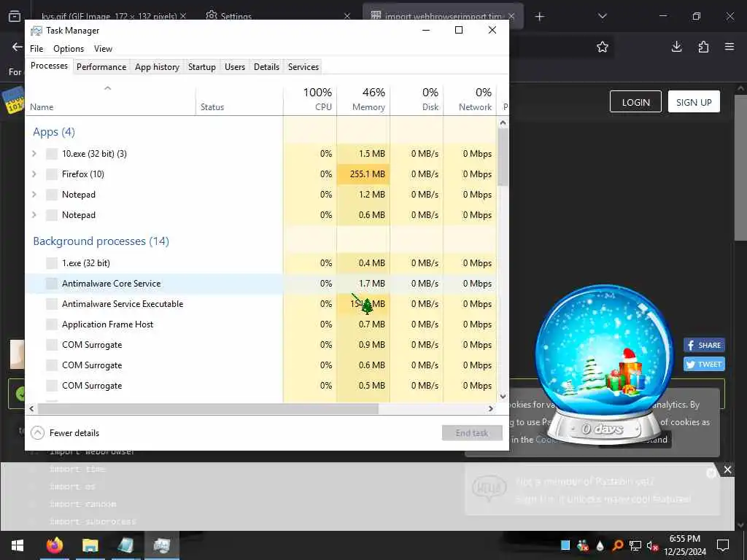Open the View menu in Task Manager

tap(103, 49)
